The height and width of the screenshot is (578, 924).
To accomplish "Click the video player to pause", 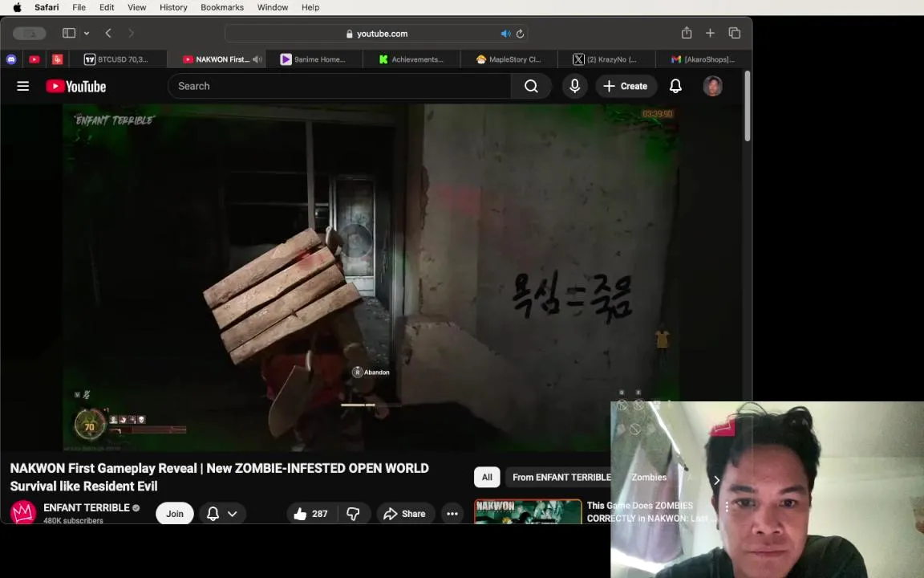I will (371, 277).
